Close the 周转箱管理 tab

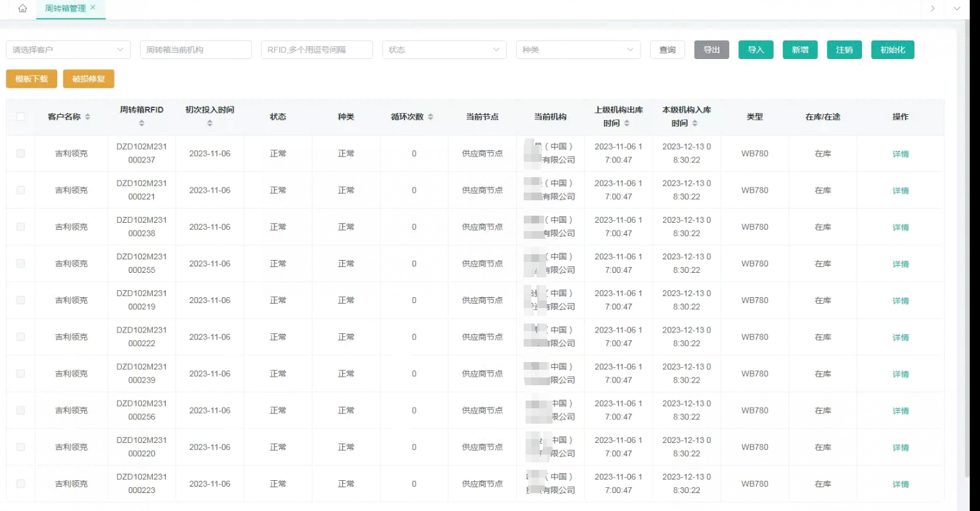93,8
